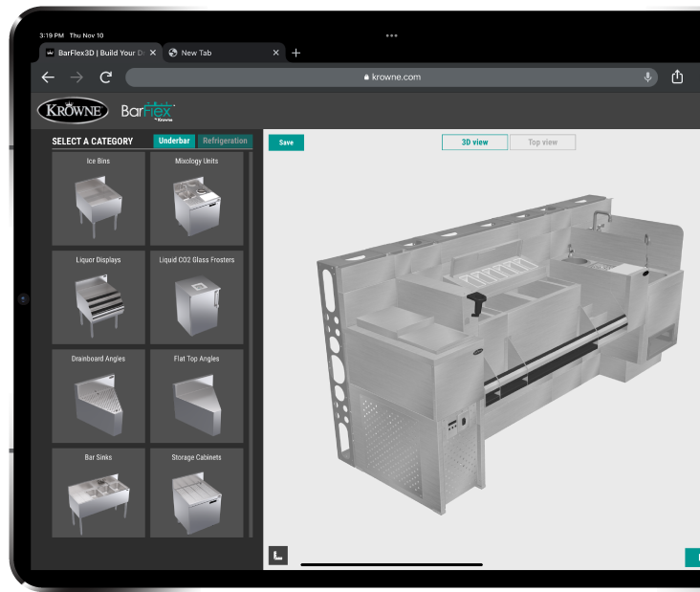Open the Bar Sinks category

[x=98, y=493]
